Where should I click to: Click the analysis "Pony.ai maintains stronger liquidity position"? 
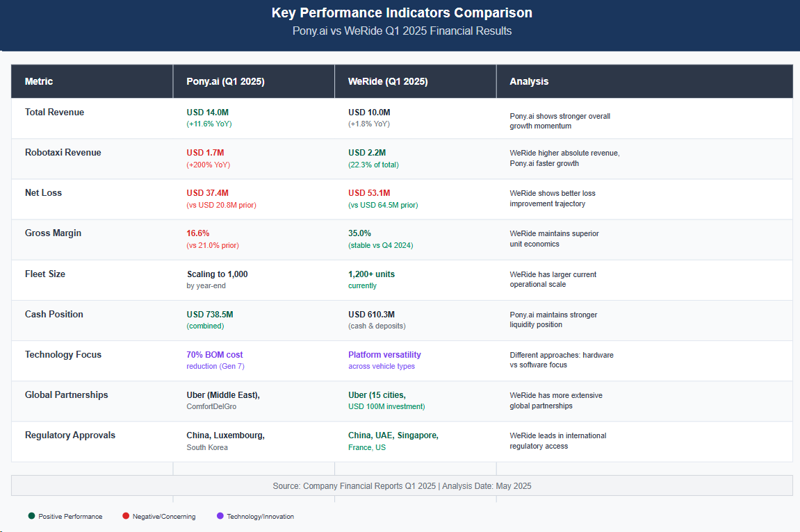tap(553, 319)
